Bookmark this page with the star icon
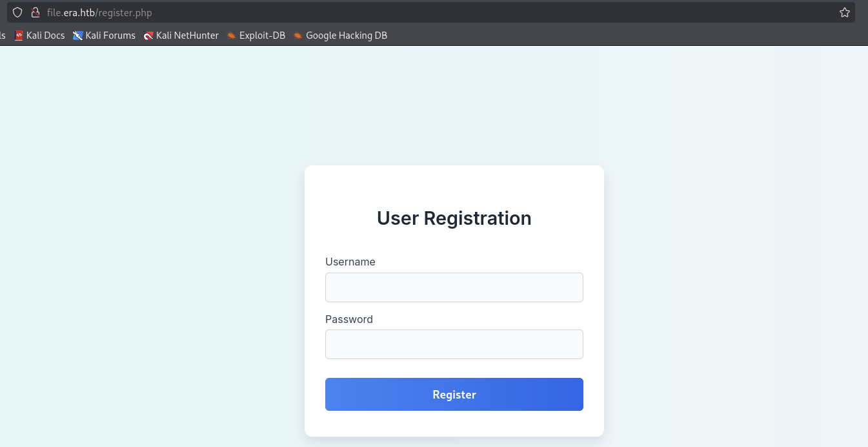This screenshot has height=447, width=868. pos(845,12)
